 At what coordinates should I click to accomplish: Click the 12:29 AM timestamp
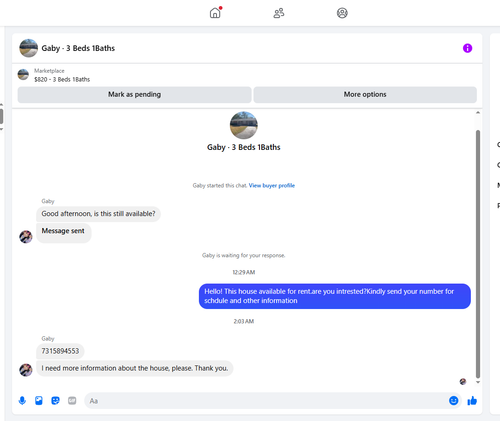pos(244,272)
